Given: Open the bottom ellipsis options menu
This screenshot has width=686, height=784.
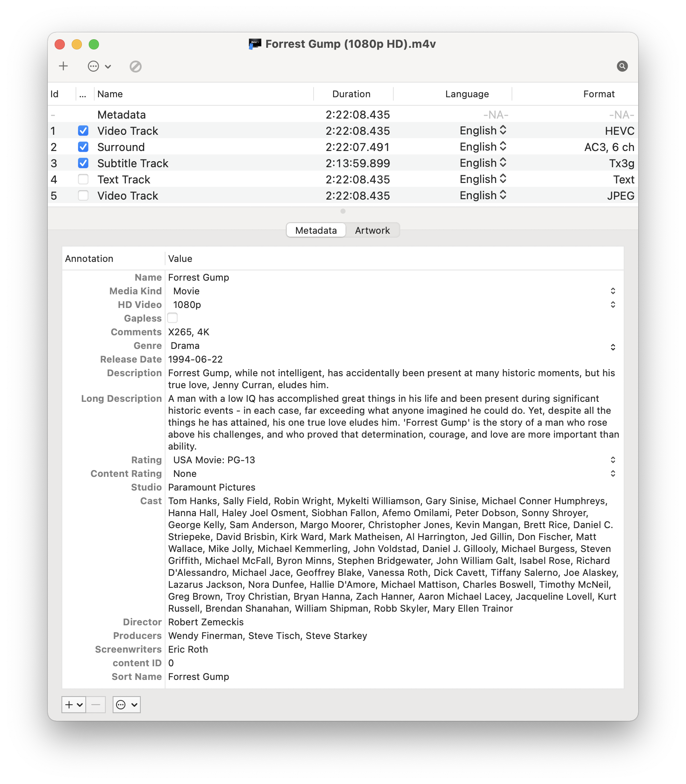Looking at the screenshot, I should (127, 705).
